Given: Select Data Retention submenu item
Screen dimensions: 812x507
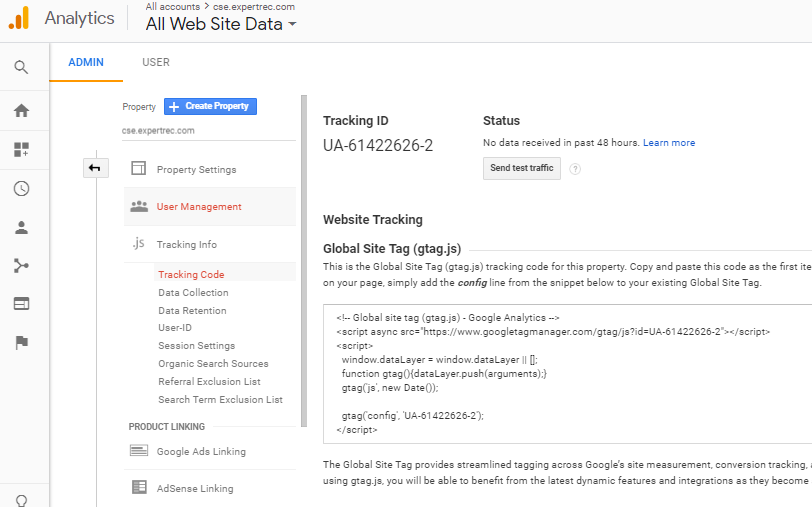Looking at the screenshot, I should [x=192, y=311].
